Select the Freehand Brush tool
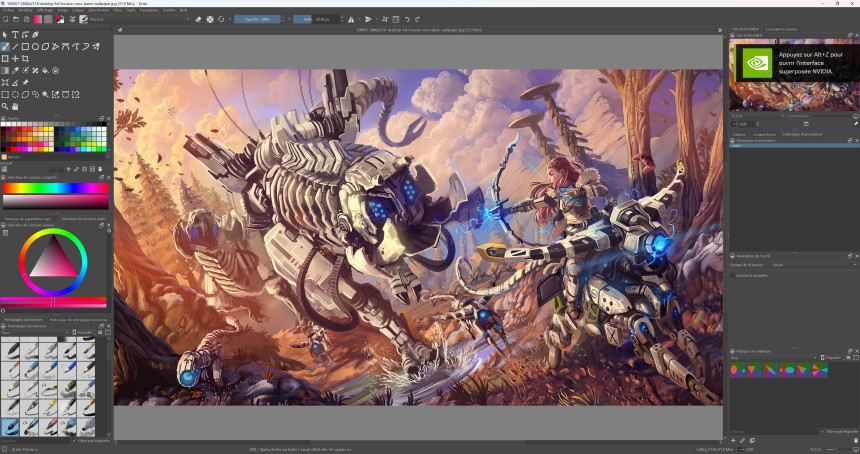The image size is (860, 454). 5,46
